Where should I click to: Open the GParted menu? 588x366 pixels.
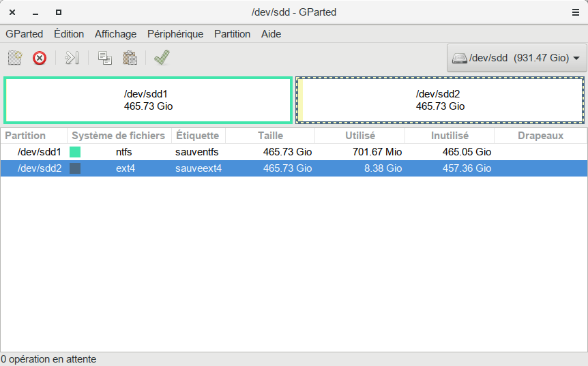click(x=24, y=34)
